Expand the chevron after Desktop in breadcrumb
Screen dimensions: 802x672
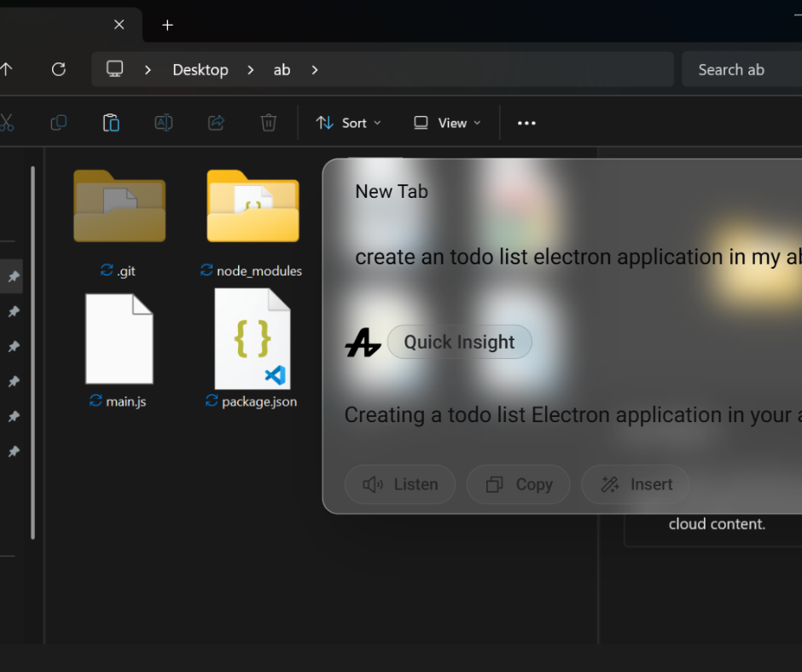(251, 70)
